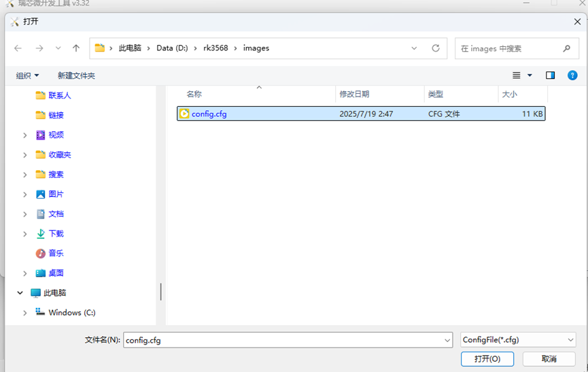This screenshot has height=372, width=588.
Task: Open the view options dropdown arrow
Action: point(530,75)
